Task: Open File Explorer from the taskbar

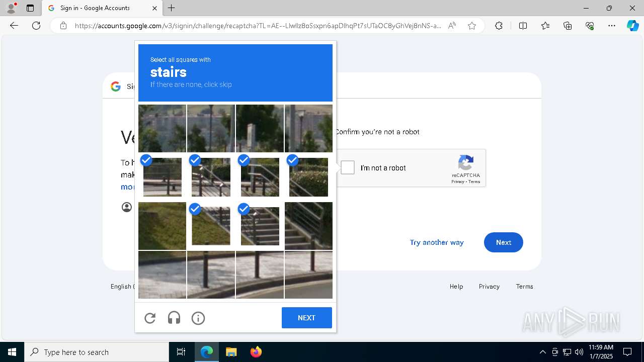Action: [231, 352]
